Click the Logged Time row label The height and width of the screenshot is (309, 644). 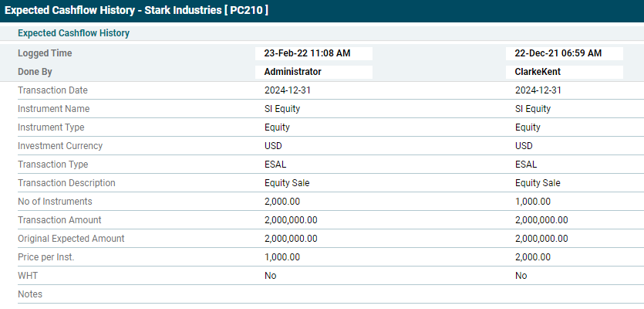pyautogui.click(x=45, y=53)
